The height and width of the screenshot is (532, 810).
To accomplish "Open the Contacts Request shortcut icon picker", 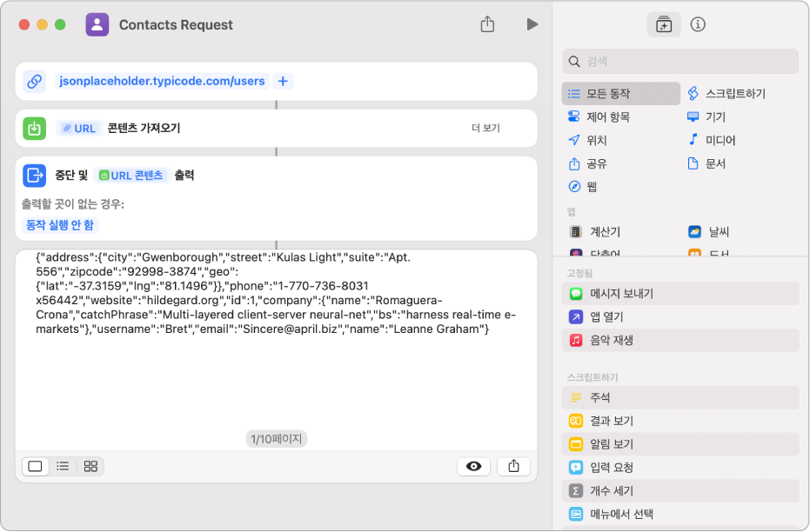I will tap(97, 24).
